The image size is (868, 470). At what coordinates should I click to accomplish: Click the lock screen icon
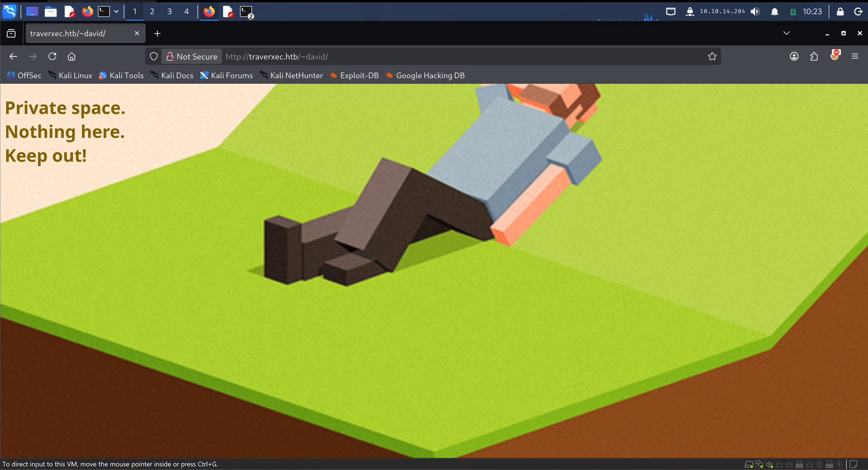[x=840, y=12]
